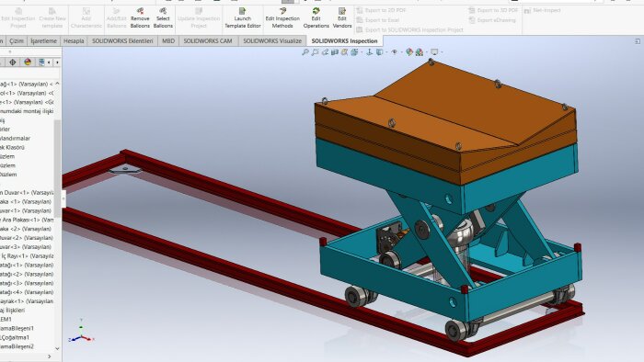The height and width of the screenshot is (362, 644).
Task: Click the Remove Balloons tool
Action: coord(140,18)
